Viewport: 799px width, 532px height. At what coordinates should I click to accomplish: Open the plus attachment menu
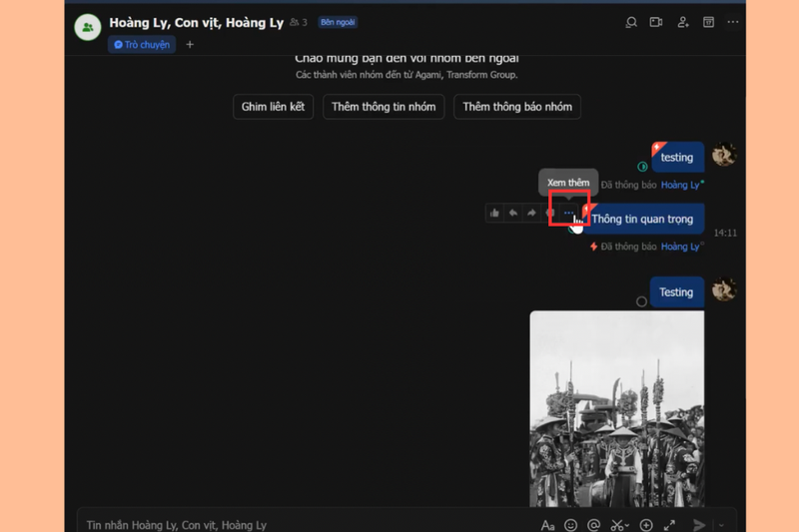pyautogui.click(x=646, y=525)
